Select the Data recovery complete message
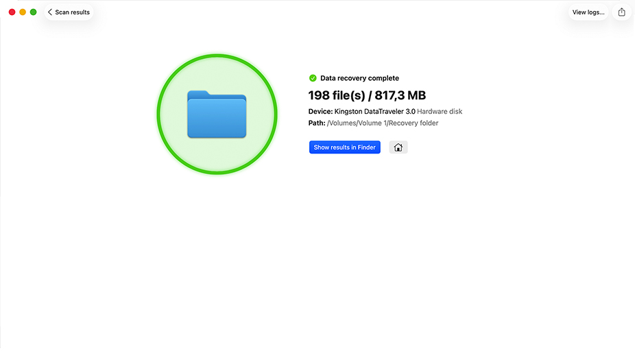Image resolution: width=635 pixels, height=364 pixels. coord(359,78)
